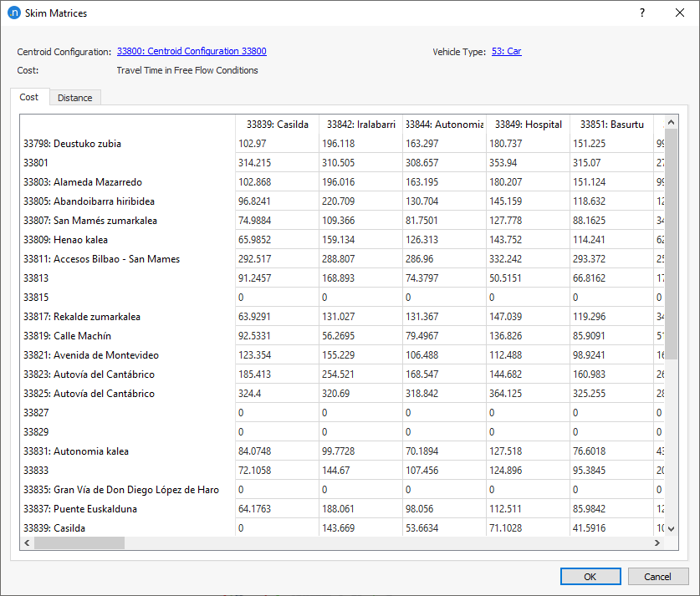
Task: Click cell value 364.125 in Hospital column
Action: tap(507, 394)
